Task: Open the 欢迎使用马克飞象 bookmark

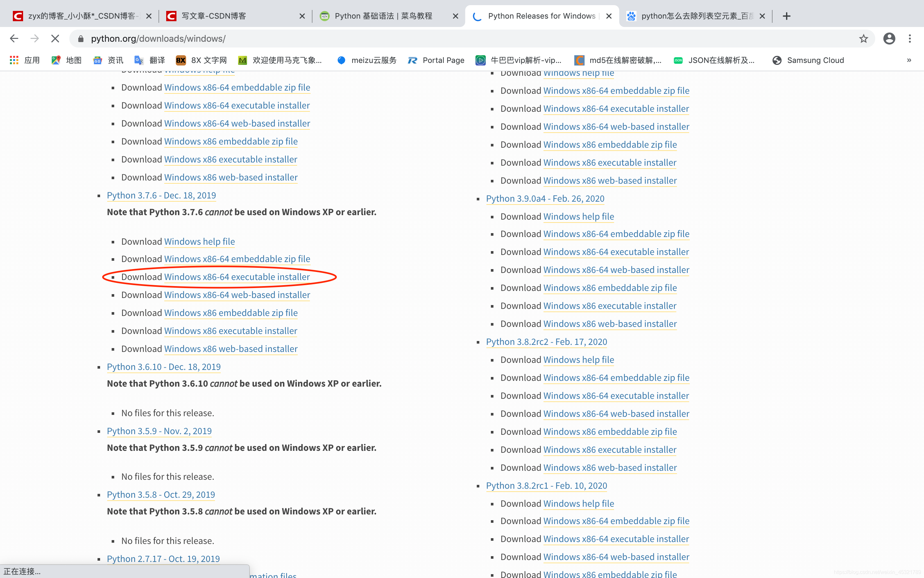Action: tap(280, 60)
